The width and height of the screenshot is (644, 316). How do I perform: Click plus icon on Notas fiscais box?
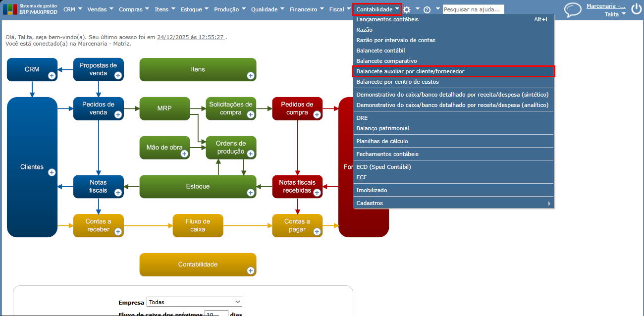(x=118, y=192)
